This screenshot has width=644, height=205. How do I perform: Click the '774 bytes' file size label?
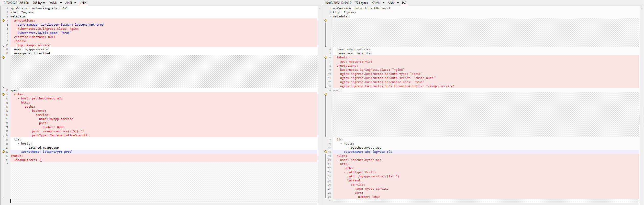coord(361,3)
